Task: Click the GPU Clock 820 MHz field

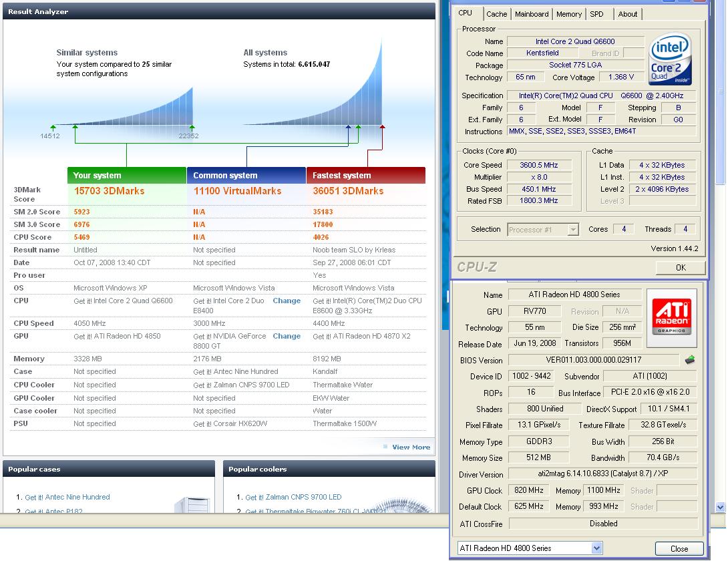Action: [x=529, y=490]
